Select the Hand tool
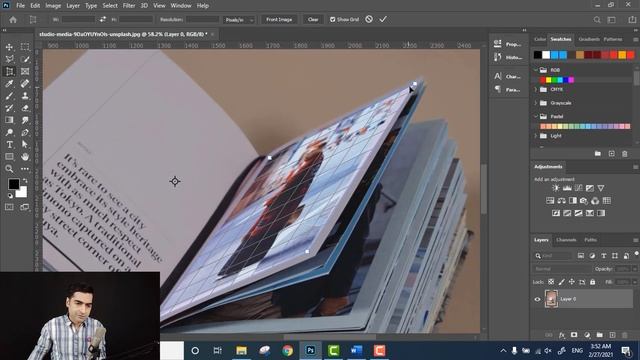 pos(25,157)
